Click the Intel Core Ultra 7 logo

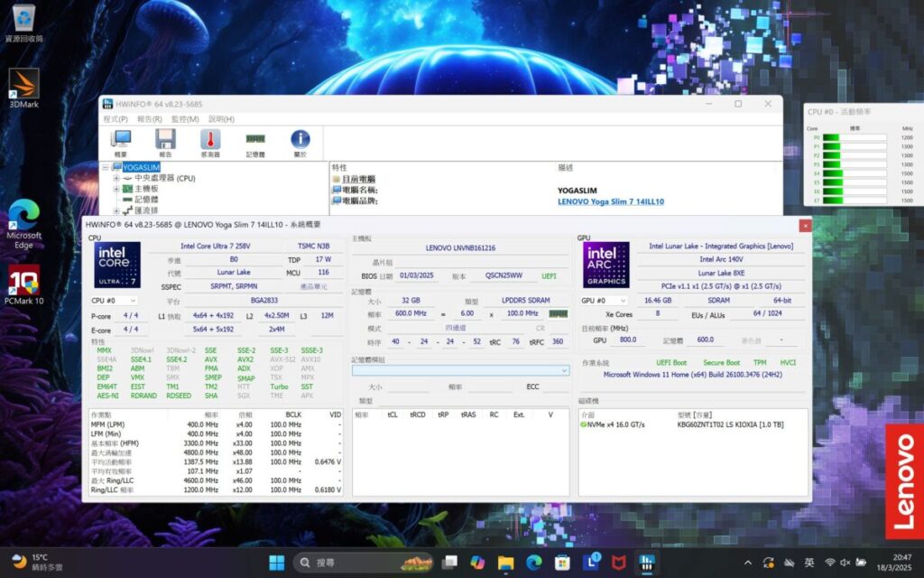117,265
